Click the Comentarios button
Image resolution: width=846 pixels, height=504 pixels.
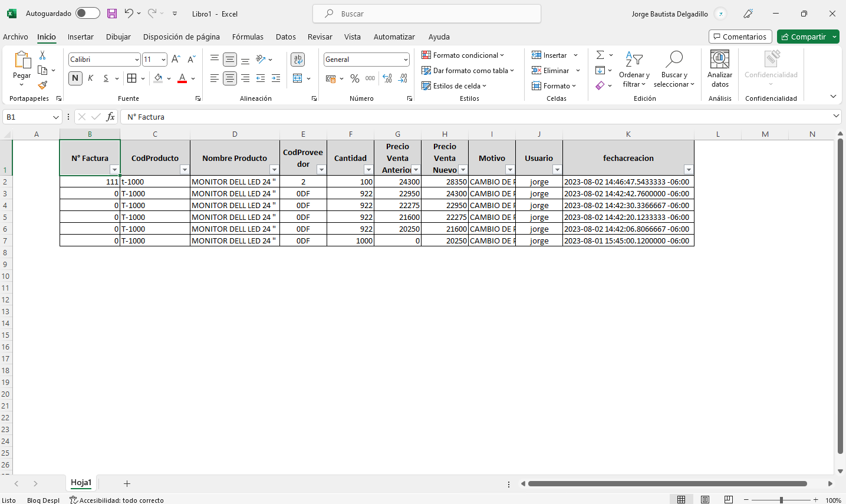tap(740, 37)
